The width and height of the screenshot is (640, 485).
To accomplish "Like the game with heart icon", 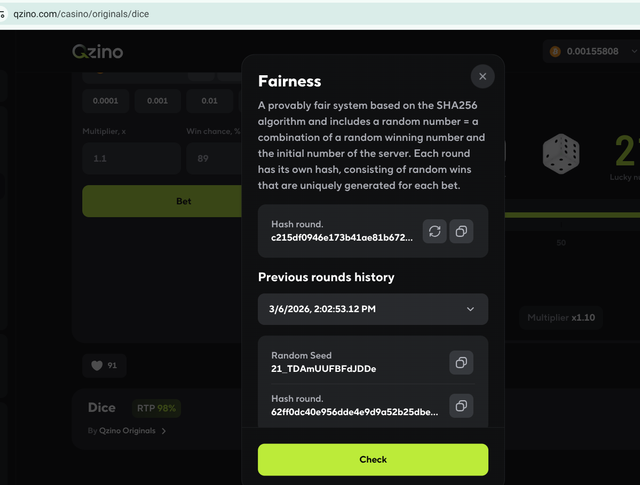I will [x=104, y=365].
